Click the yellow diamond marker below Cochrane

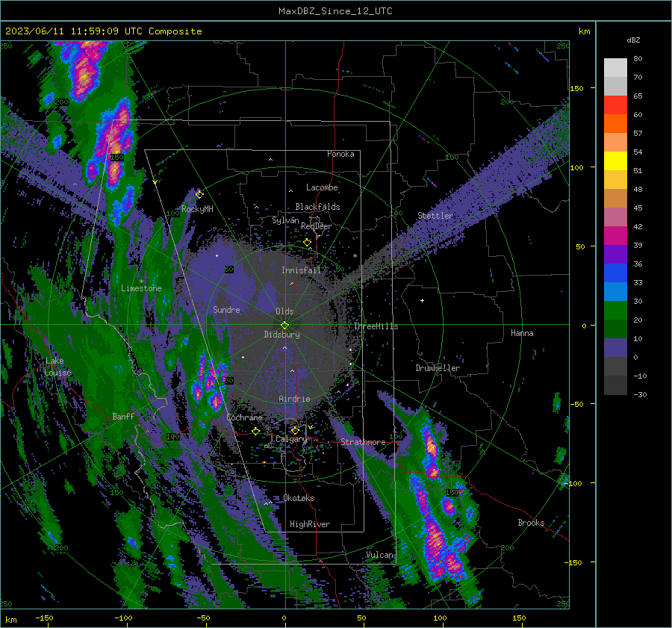[256, 431]
